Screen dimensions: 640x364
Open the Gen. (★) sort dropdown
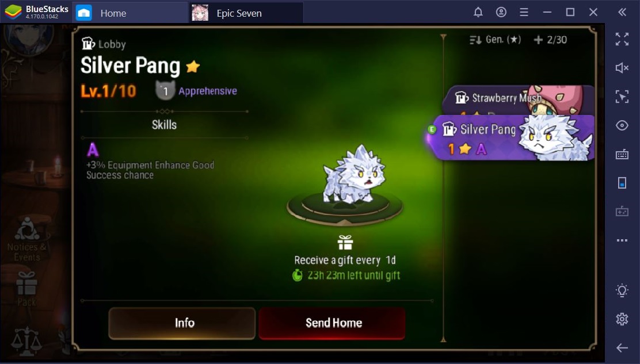pyautogui.click(x=495, y=40)
